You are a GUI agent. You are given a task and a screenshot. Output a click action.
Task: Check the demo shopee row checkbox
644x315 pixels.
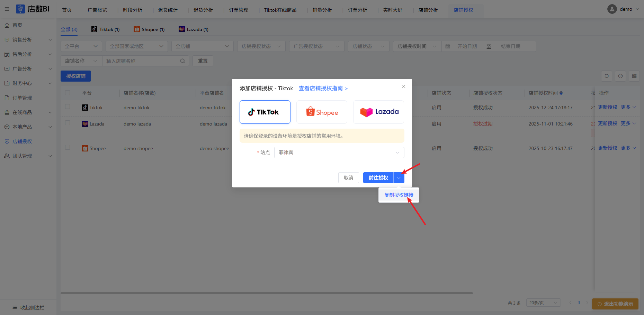[68, 147]
